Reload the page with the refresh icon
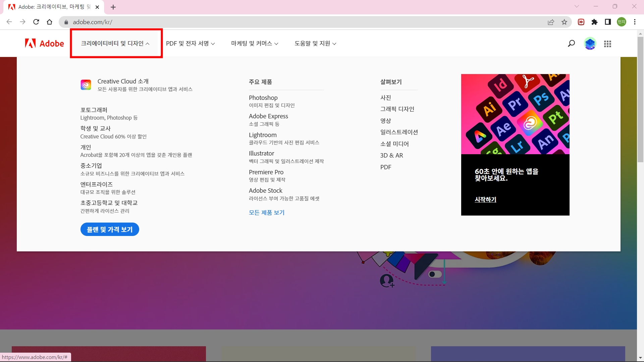 [x=36, y=22]
